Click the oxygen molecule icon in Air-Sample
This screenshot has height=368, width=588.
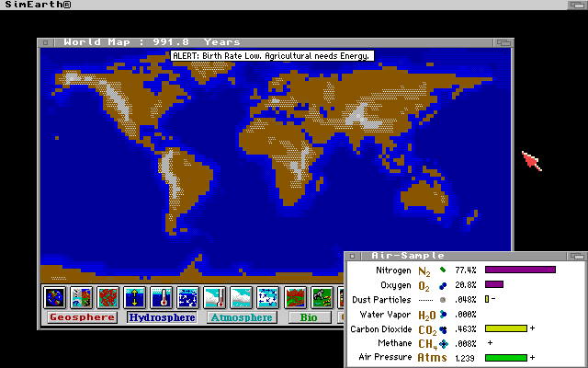tap(443, 286)
